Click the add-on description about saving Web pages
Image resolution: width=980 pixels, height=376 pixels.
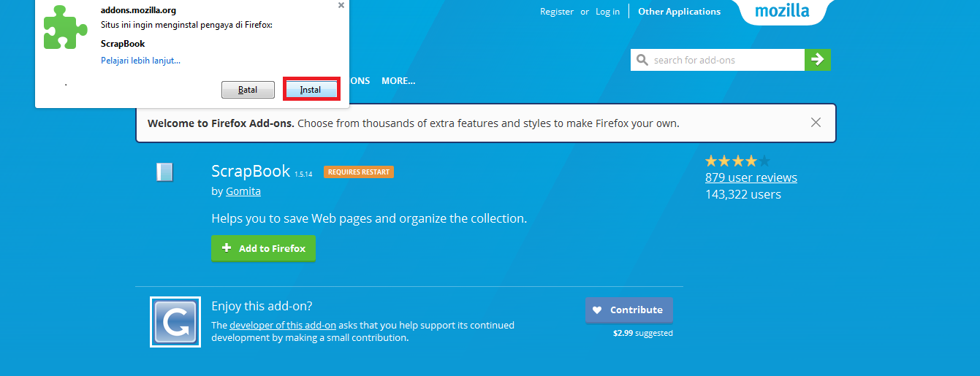(x=369, y=218)
